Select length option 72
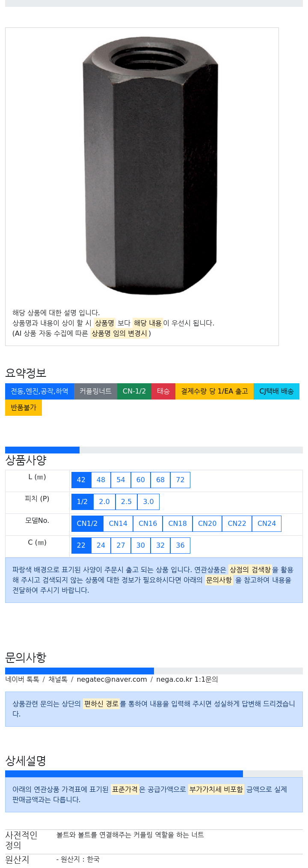308x868 pixels. click(180, 480)
